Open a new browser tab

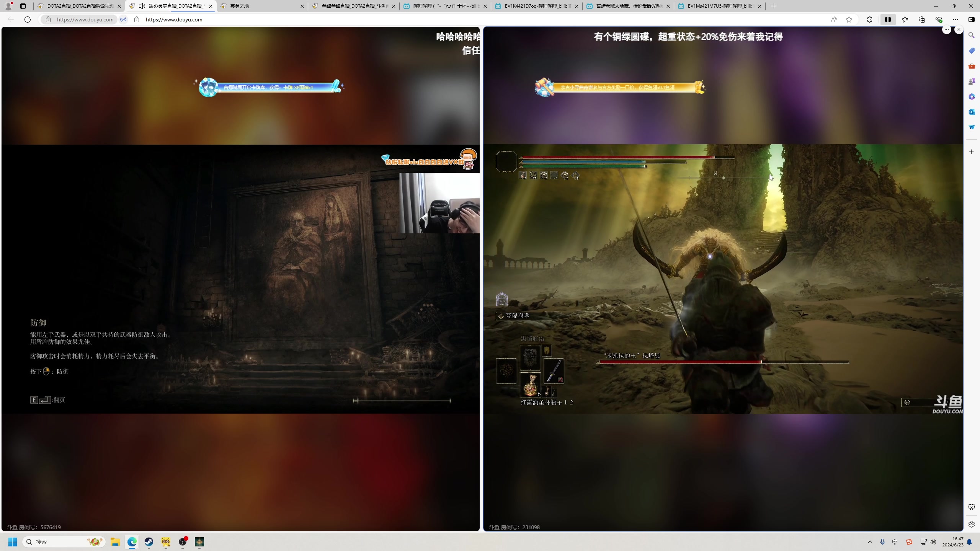click(774, 6)
